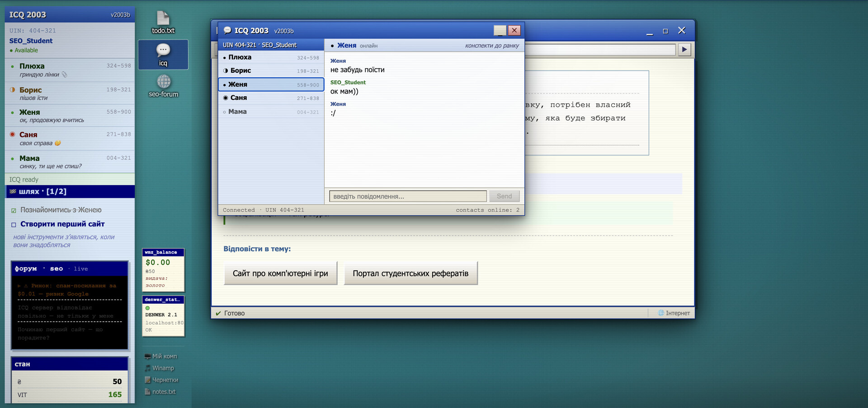Image resolution: width=868 pixels, height=408 pixels.
Task: Click the message 'ок мам))'
Action: click(344, 91)
